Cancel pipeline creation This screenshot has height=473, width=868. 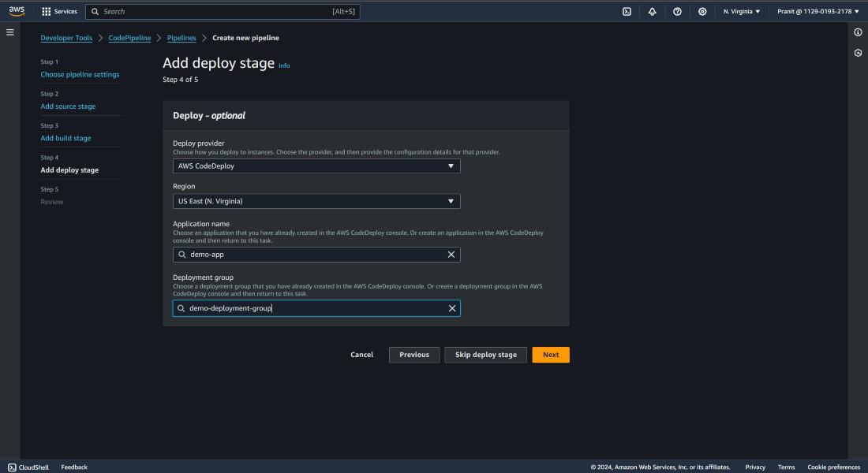coord(362,355)
